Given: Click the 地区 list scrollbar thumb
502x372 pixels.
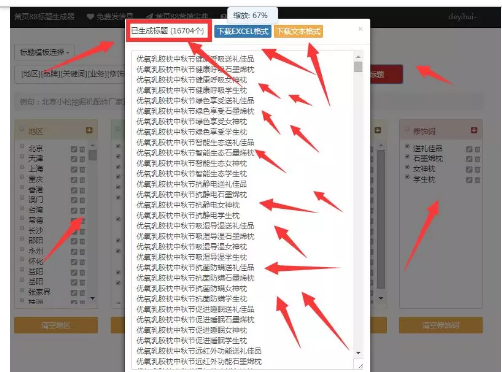Looking at the screenshot, I should [x=93, y=155].
